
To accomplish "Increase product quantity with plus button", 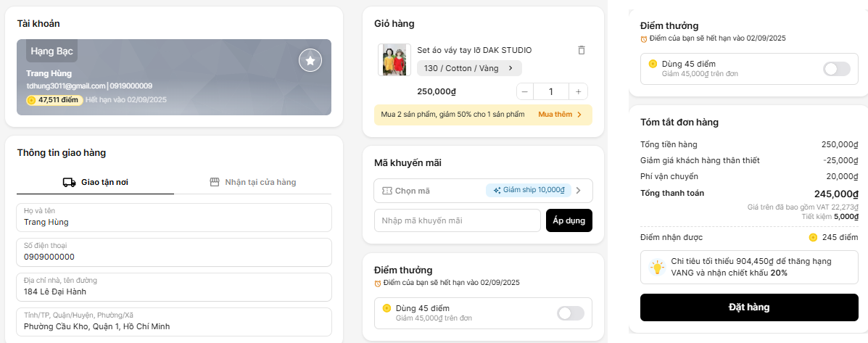I will tap(579, 91).
